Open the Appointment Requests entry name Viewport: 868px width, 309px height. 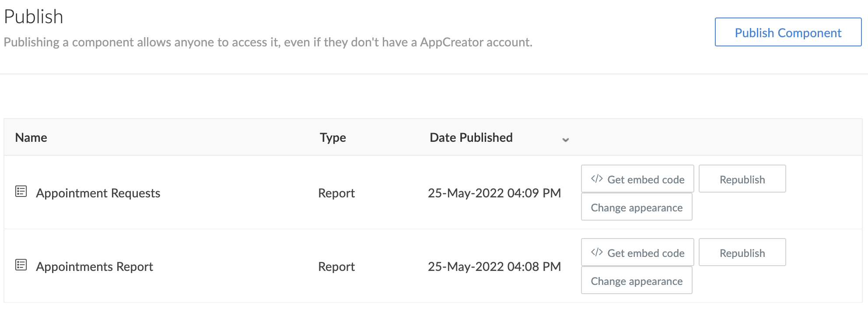[98, 193]
